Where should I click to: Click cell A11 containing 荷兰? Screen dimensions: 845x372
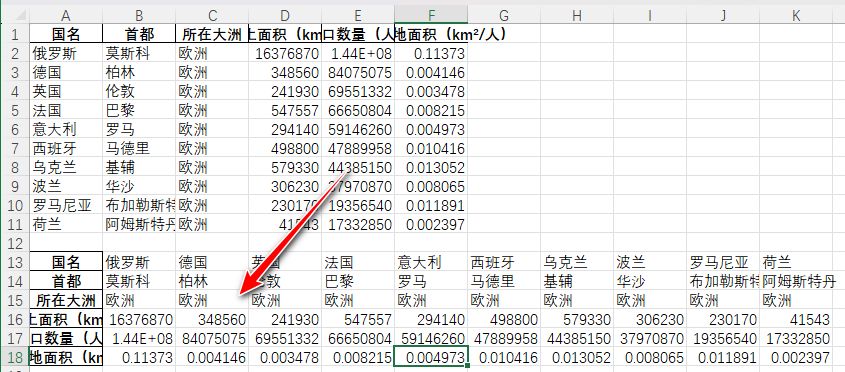[66, 224]
